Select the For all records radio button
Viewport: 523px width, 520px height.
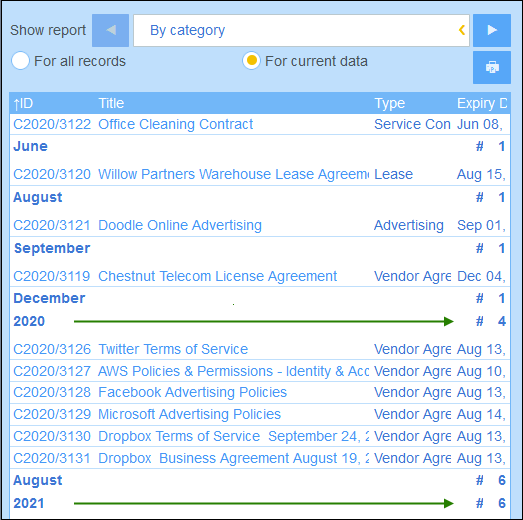tap(20, 61)
